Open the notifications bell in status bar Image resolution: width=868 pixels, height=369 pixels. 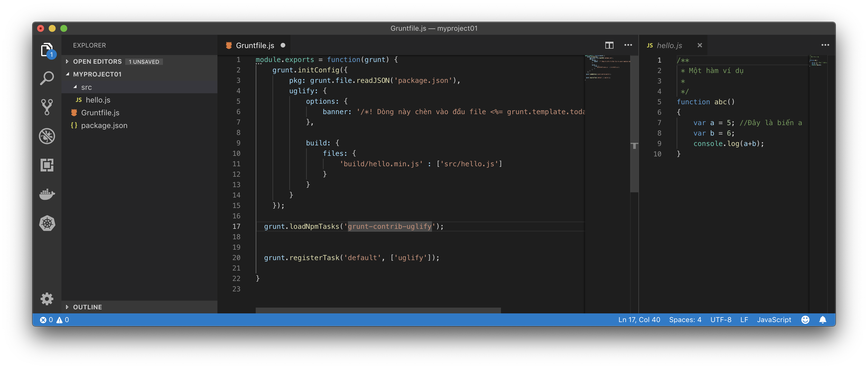(822, 320)
